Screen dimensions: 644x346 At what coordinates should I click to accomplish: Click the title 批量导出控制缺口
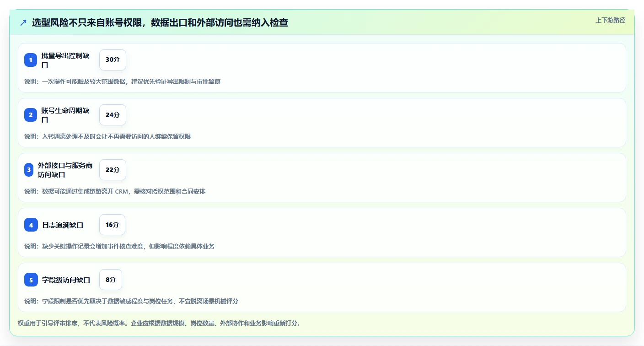(65, 60)
